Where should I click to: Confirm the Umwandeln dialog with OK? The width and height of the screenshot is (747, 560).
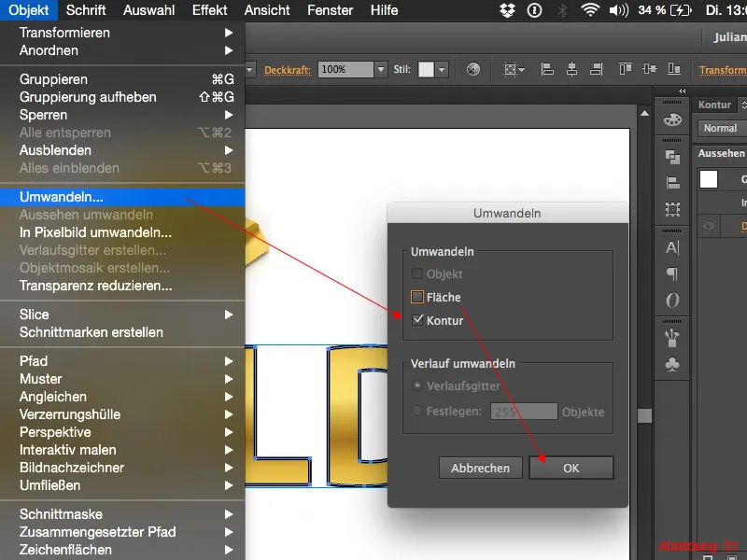pyautogui.click(x=571, y=469)
